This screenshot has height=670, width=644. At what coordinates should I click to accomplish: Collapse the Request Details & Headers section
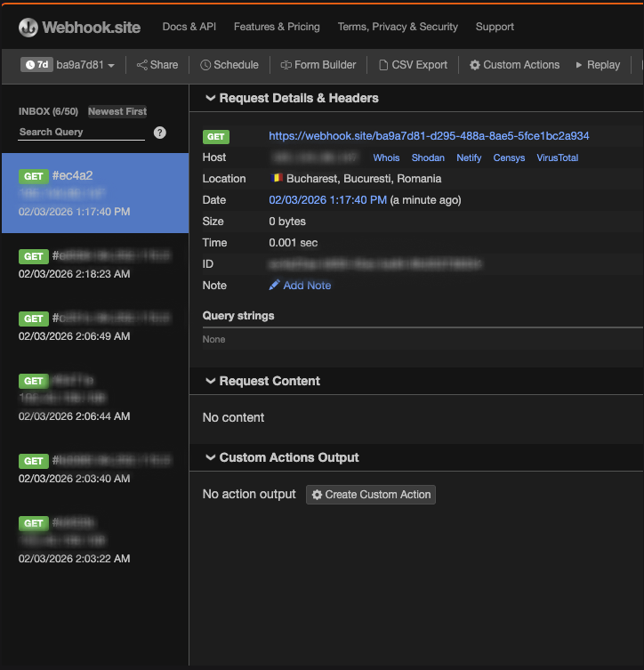(292, 98)
